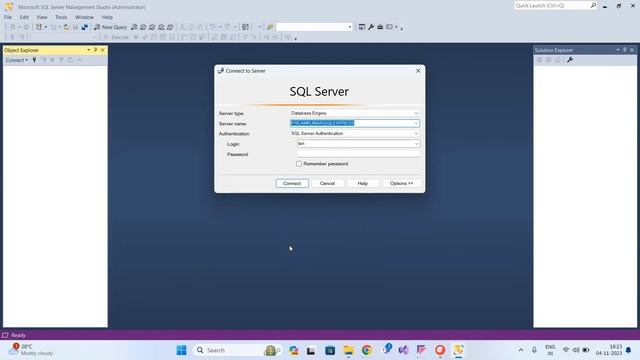Click the Cancel button in dialog

pos(327,183)
